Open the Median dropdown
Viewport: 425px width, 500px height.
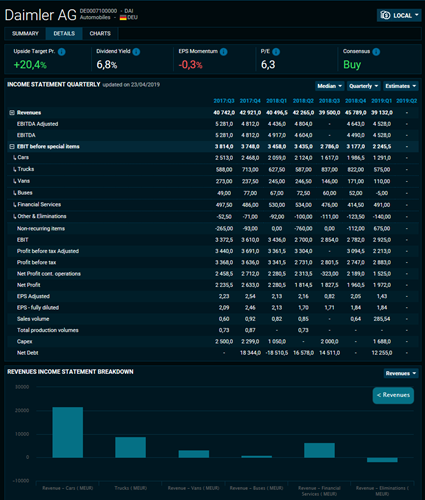[x=329, y=86]
